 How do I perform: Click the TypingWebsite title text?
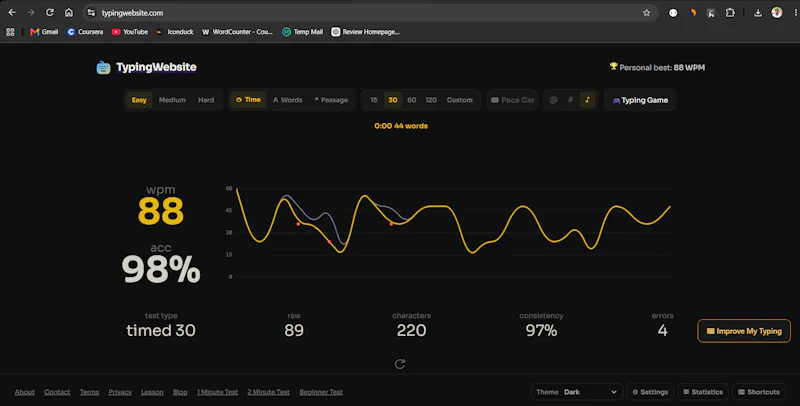(x=156, y=67)
